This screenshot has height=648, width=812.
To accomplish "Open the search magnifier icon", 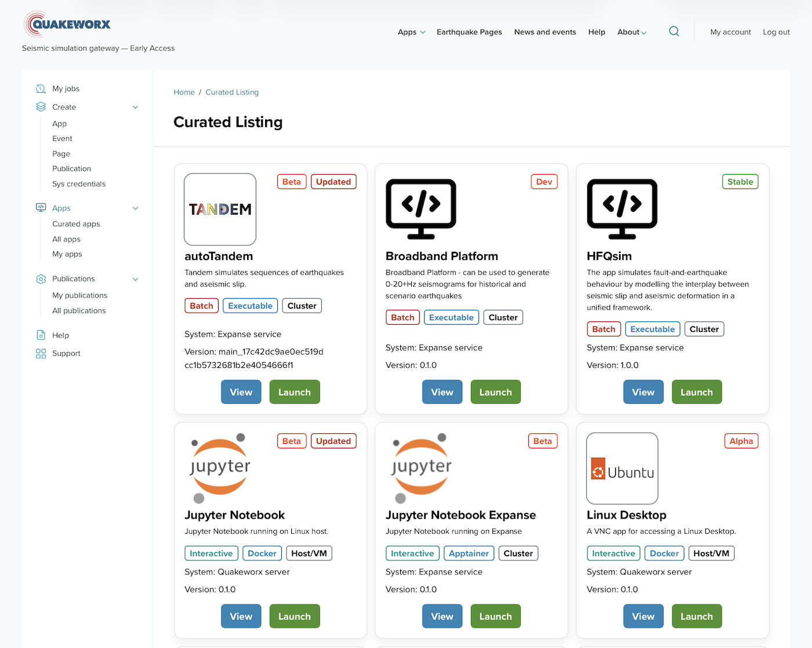I will (674, 31).
